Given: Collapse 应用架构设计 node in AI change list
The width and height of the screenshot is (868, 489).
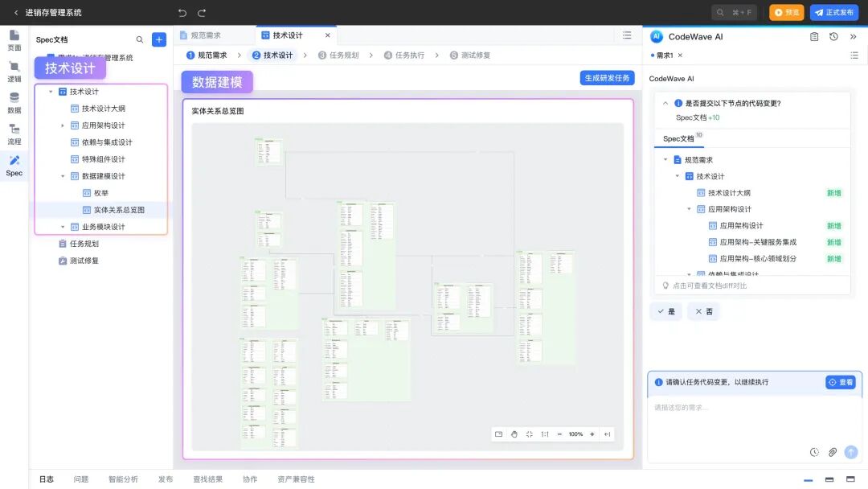Looking at the screenshot, I should 690,209.
